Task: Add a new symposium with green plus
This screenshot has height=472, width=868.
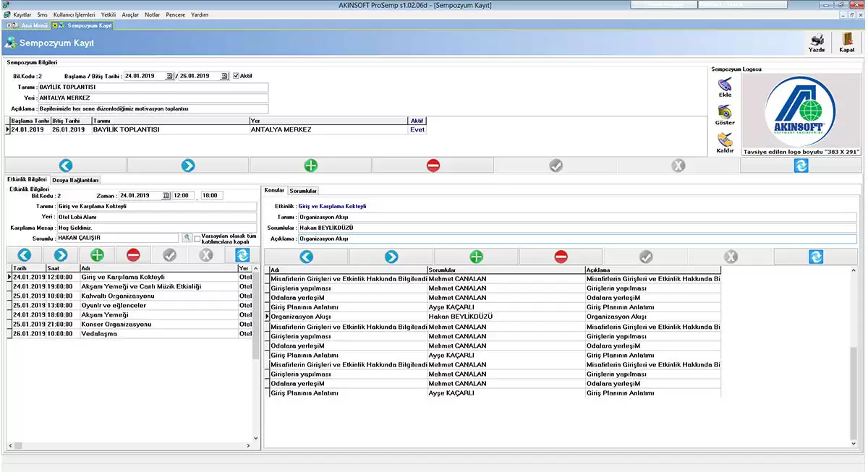Action: click(310, 166)
